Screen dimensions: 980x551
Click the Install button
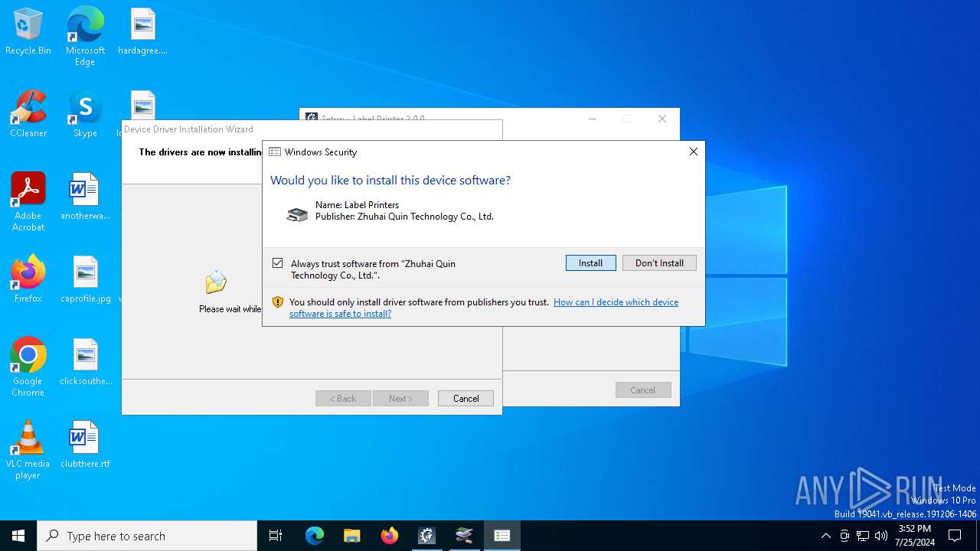(x=590, y=262)
